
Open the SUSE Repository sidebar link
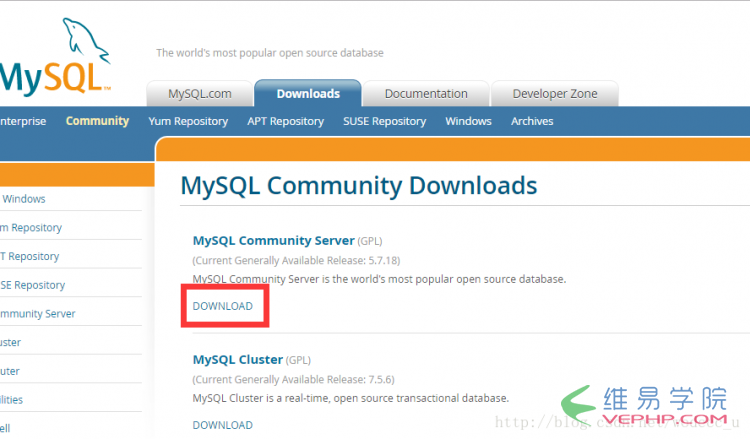[x=33, y=285]
